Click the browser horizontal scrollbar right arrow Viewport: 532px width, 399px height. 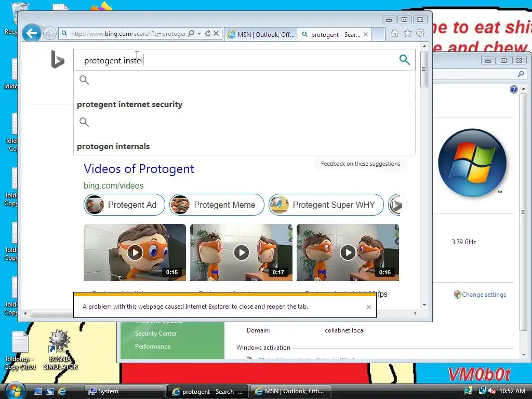[x=415, y=313]
